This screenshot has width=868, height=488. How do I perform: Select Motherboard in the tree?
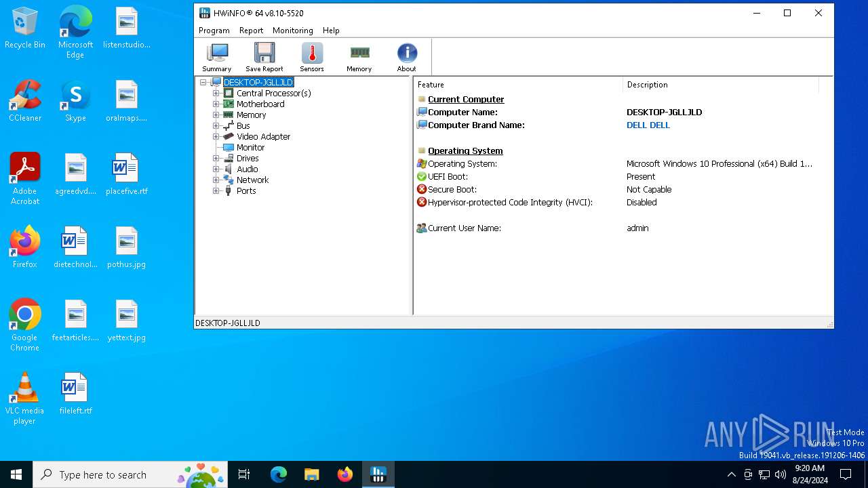pos(260,104)
